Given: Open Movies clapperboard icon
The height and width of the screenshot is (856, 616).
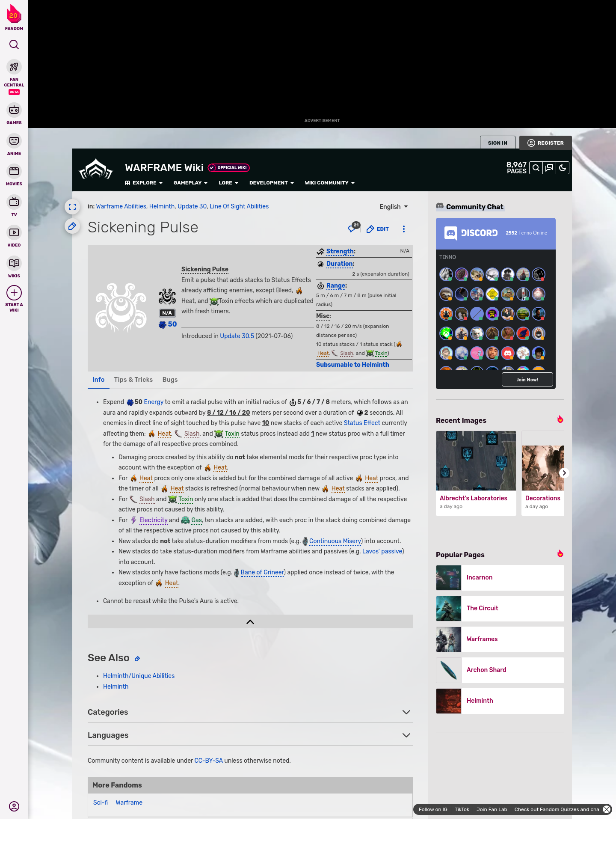Looking at the screenshot, I should click(14, 171).
